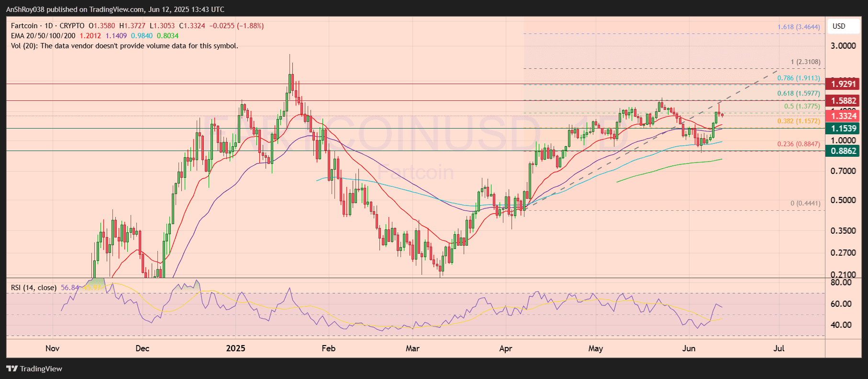Click the 0.8862 green price label

tap(843, 151)
